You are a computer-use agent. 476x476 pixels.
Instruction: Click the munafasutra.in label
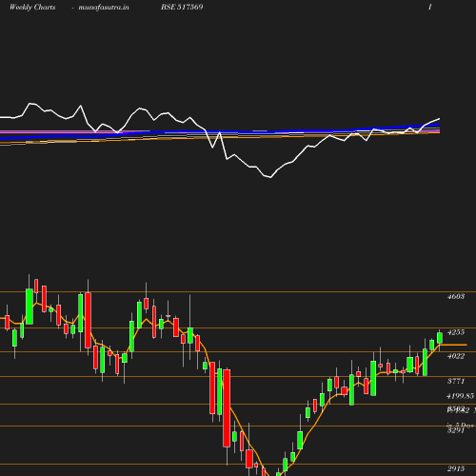click(x=104, y=7)
